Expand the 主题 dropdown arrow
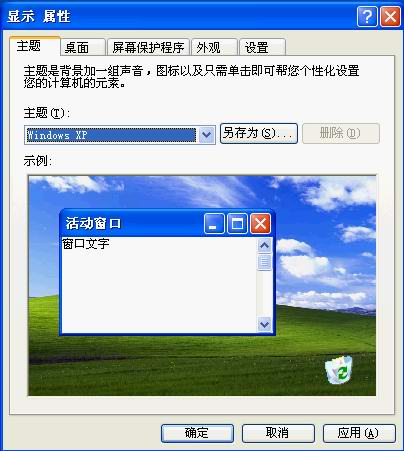This screenshot has width=404, height=451. [x=207, y=135]
